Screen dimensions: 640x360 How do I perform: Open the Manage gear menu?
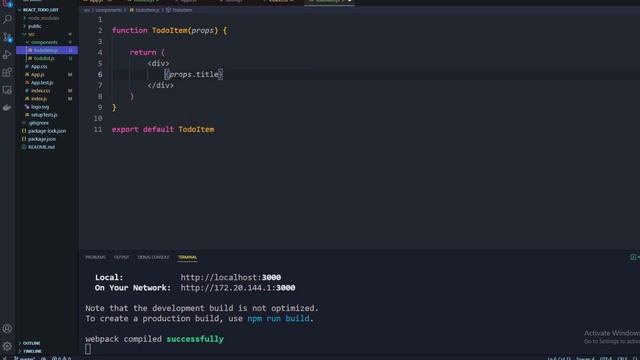tap(7, 346)
